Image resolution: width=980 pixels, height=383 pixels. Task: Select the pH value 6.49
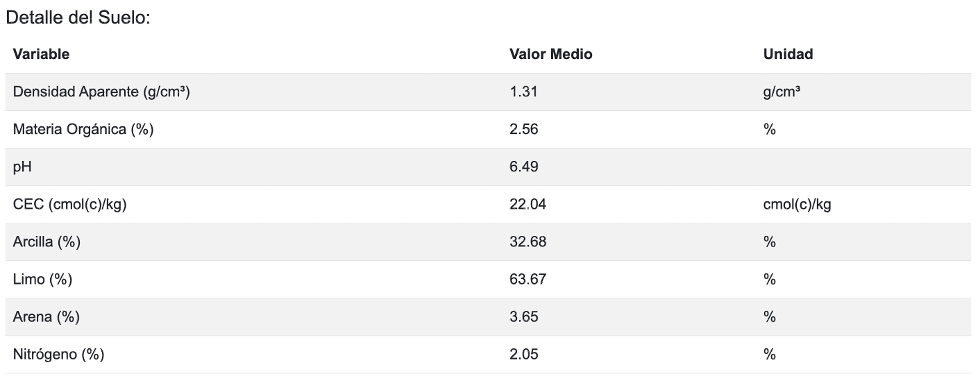tap(524, 167)
